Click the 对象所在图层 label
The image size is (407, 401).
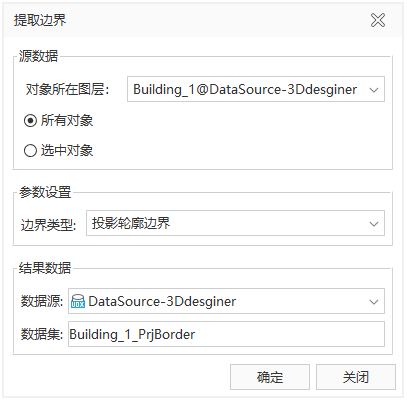pyautogui.click(x=68, y=90)
